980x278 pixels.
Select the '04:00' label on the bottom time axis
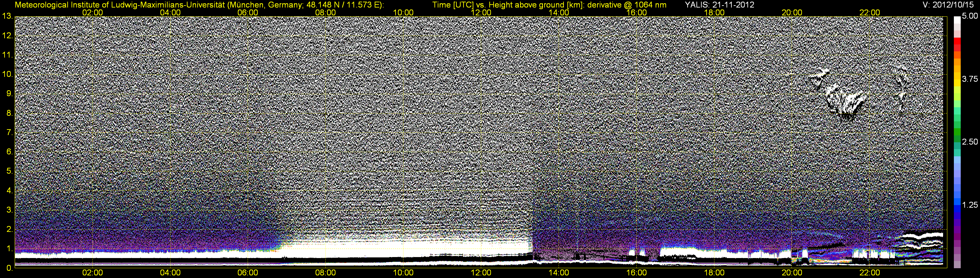[x=171, y=273]
